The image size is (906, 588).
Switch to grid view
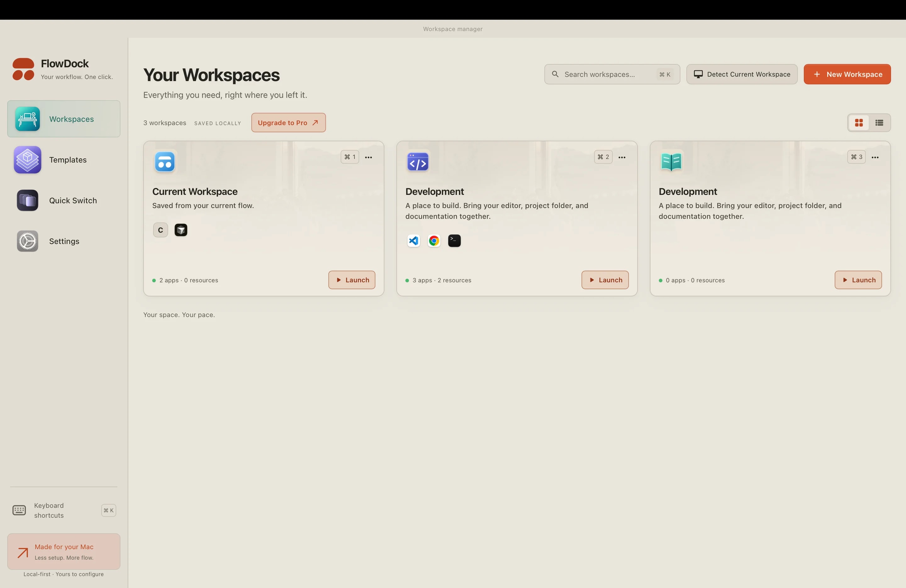859,123
